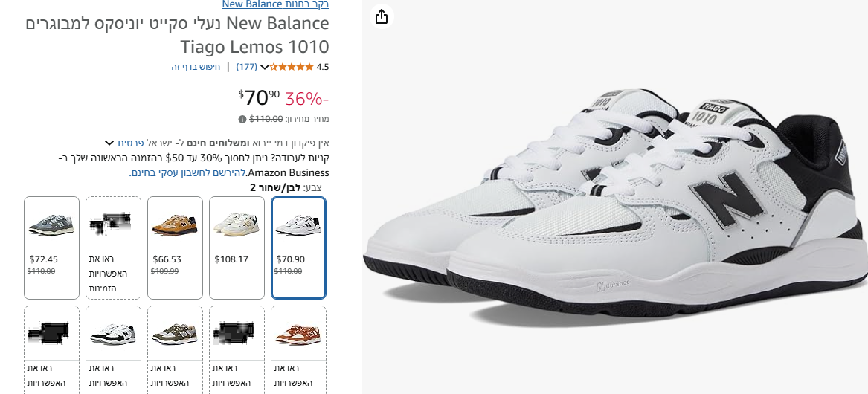Expand the shipping details chevron
This screenshot has height=394, width=868.
tap(109, 143)
